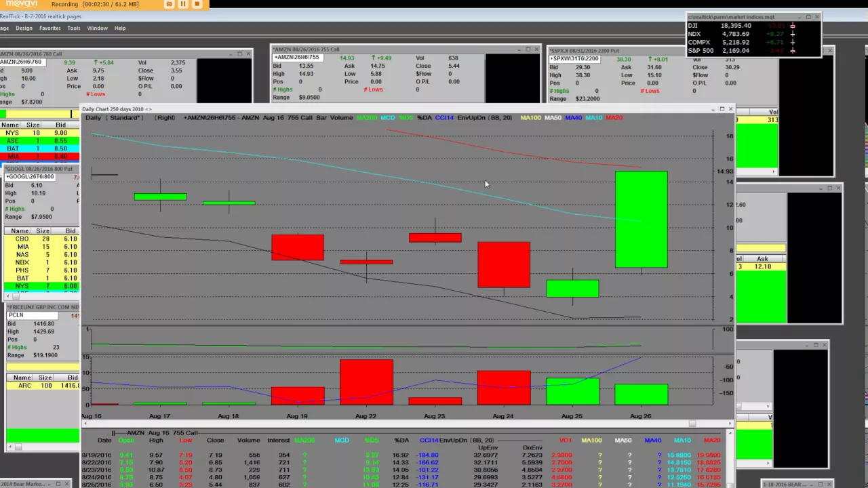Open the Design menu
Image resolution: width=868 pixels, height=488 pixels.
click(x=24, y=28)
